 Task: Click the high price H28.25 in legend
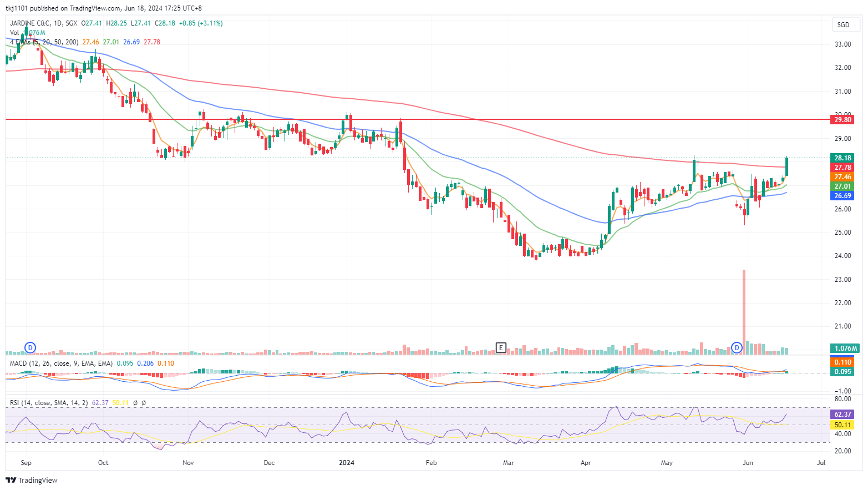coord(116,23)
